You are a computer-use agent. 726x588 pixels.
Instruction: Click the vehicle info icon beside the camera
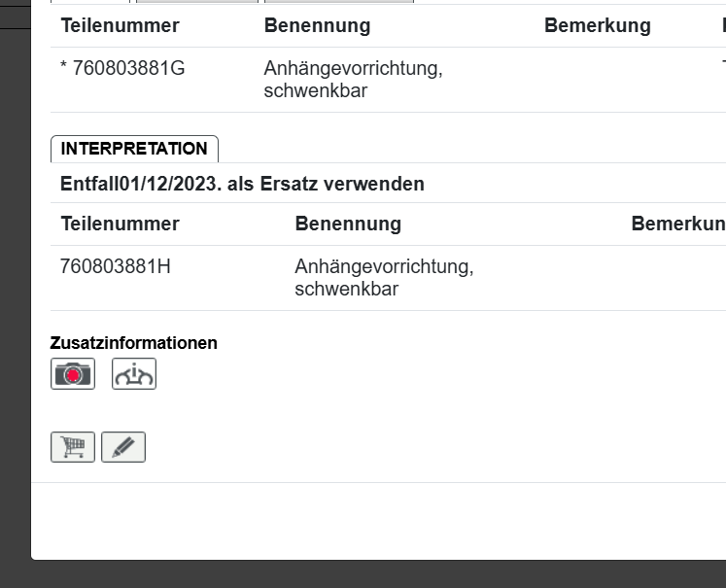[x=134, y=374]
